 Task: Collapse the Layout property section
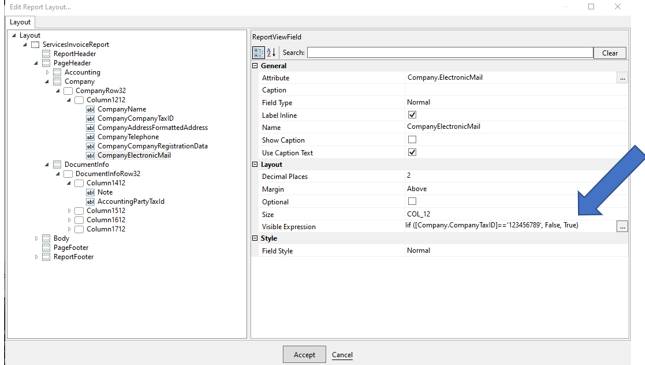[x=255, y=164]
